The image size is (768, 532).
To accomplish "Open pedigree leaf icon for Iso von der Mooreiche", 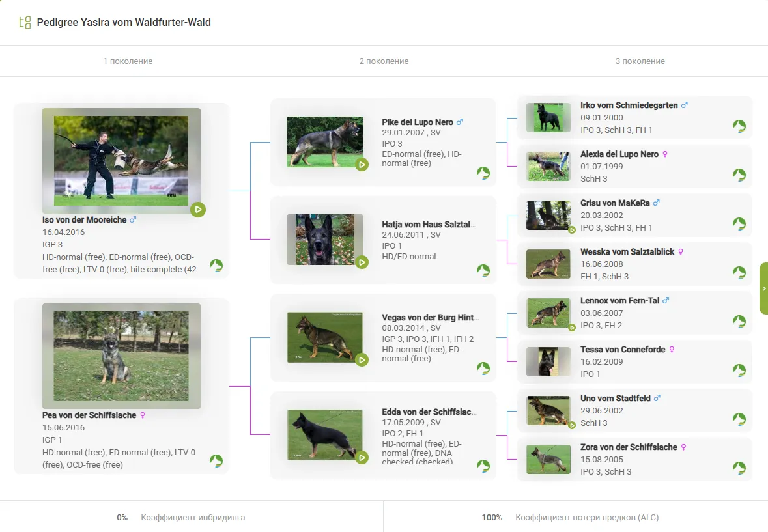I will point(216,266).
